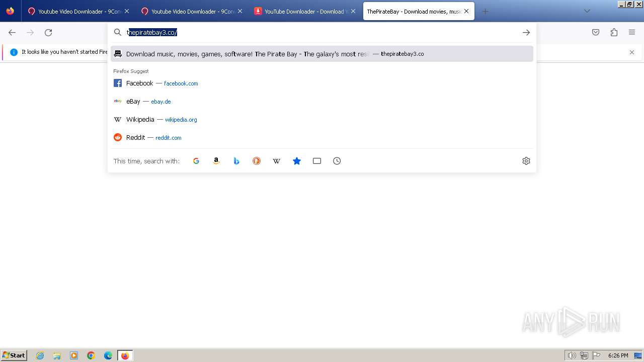The height and width of the screenshot is (362, 644).
Task: Reload the current page
Action: (x=48, y=33)
